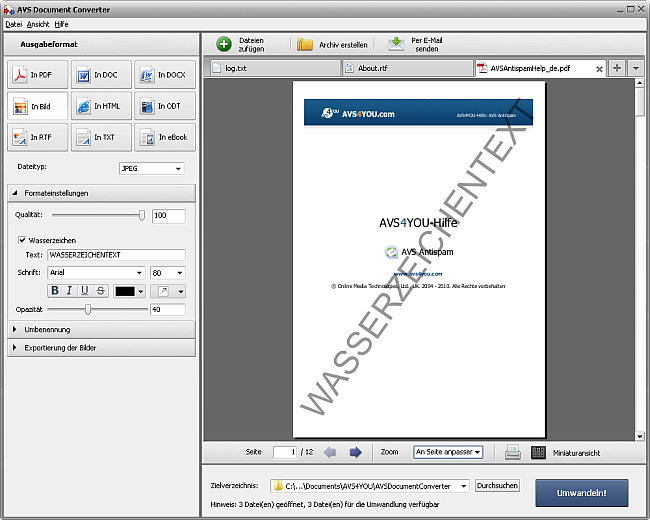The width and height of the screenshot is (650, 520).
Task: Switch to the About.rtf tab
Action: (407, 68)
